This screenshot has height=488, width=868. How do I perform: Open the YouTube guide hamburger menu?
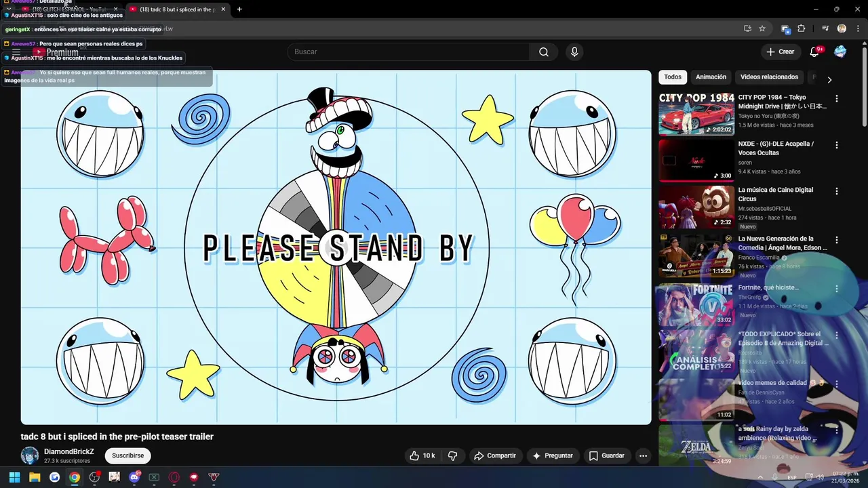(16, 52)
